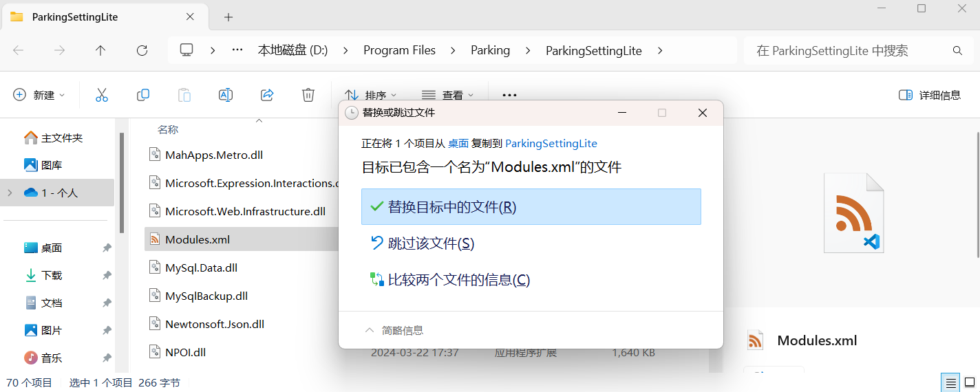Select the Modules.xml file row
980x392 pixels.
[242, 239]
